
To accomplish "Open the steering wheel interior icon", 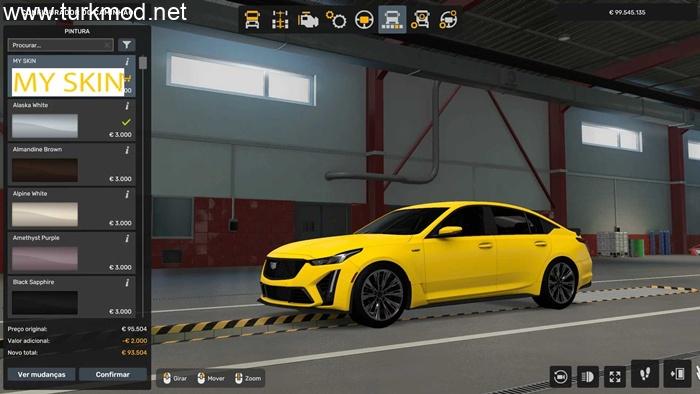I will [364, 20].
